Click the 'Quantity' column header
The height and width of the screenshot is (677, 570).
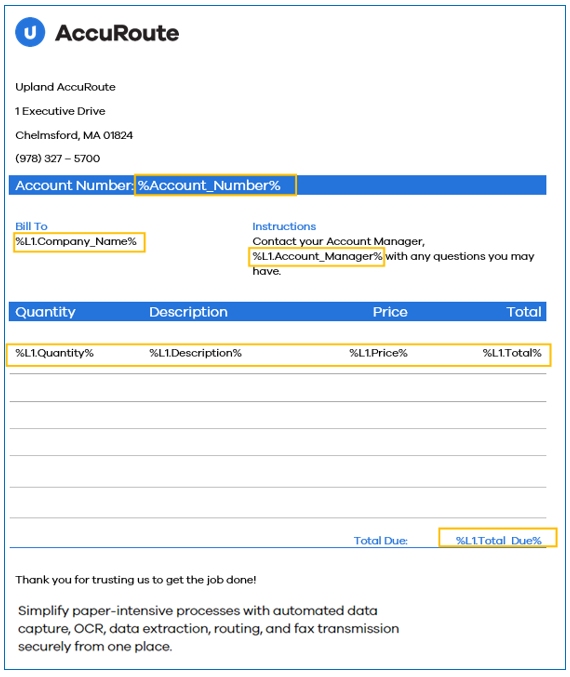45,312
